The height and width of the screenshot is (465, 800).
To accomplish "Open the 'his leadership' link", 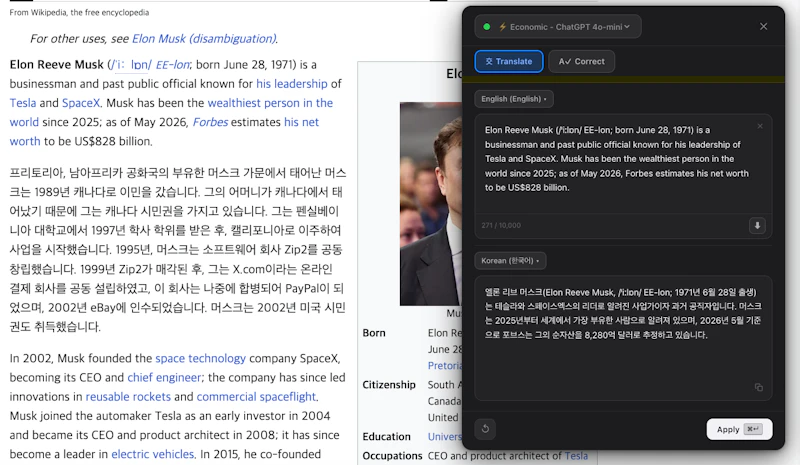I will (292, 84).
